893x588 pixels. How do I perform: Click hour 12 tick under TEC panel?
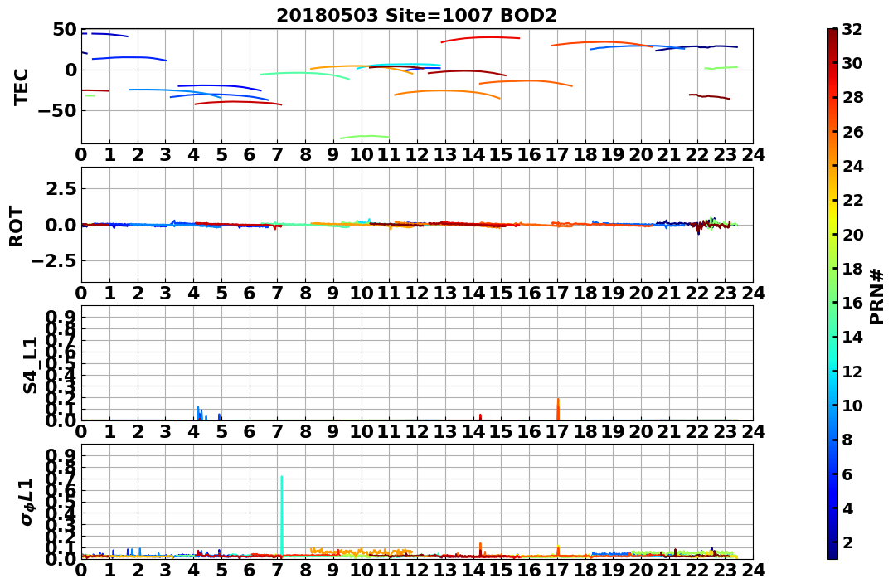[417, 155]
